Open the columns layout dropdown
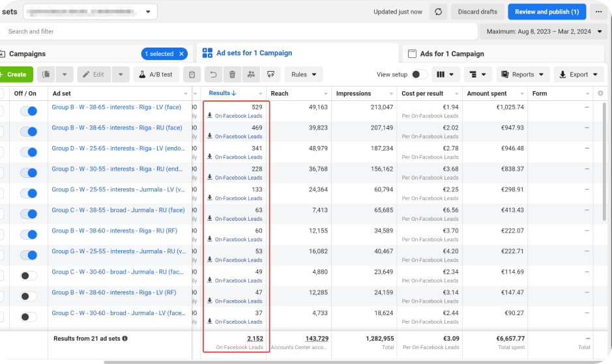 446,74
